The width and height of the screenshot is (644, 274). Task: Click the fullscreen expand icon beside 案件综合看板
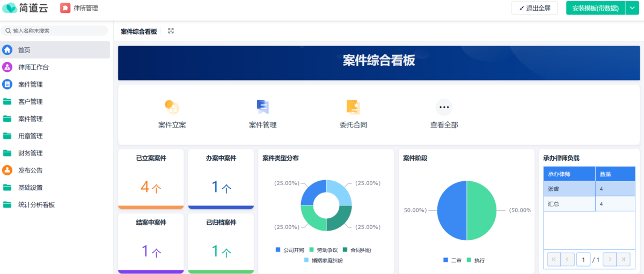pyautogui.click(x=171, y=31)
